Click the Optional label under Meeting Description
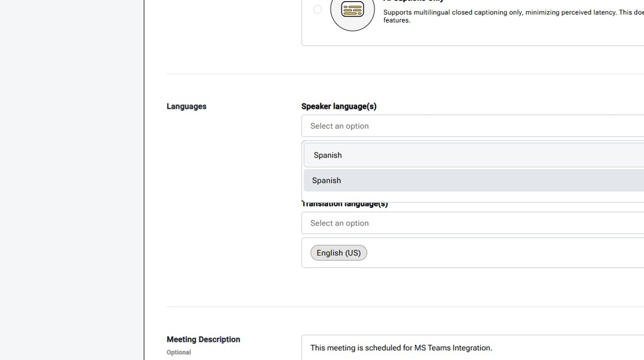The width and height of the screenshot is (644, 360). pyautogui.click(x=179, y=352)
